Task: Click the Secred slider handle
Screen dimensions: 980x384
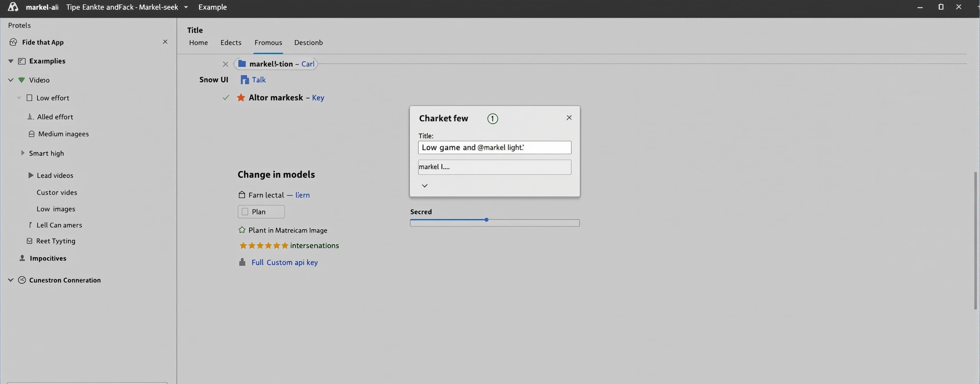Action: click(x=486, y=220)
